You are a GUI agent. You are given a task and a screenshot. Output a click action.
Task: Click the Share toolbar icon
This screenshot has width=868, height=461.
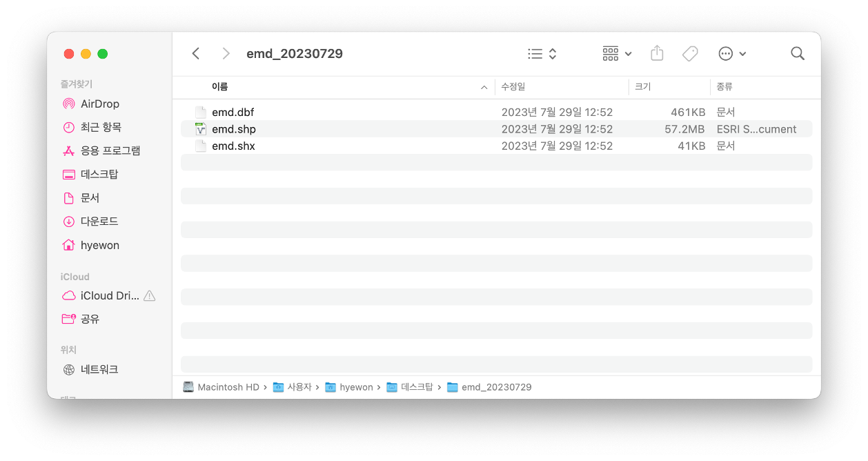657,53
